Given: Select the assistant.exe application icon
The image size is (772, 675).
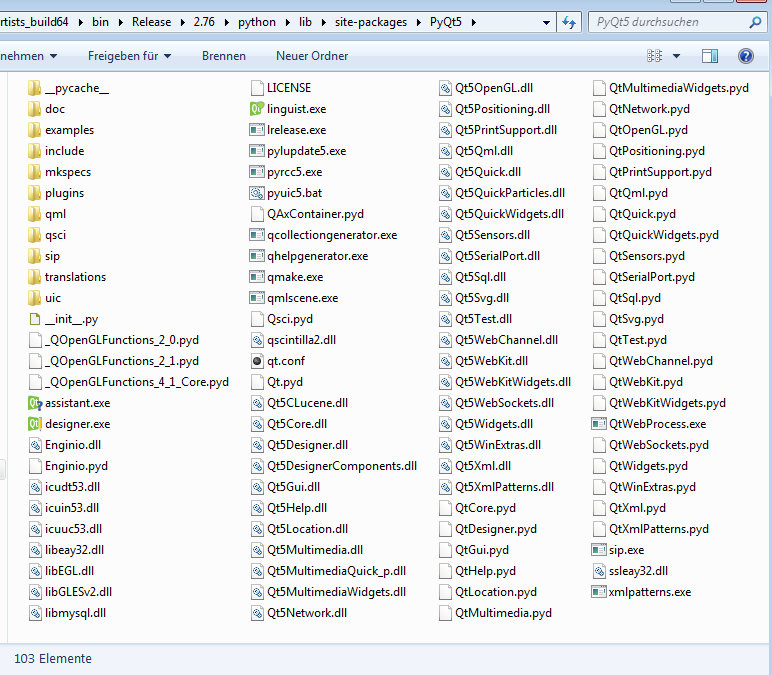Looking at the screenshot, I should (x=36, y=403).
